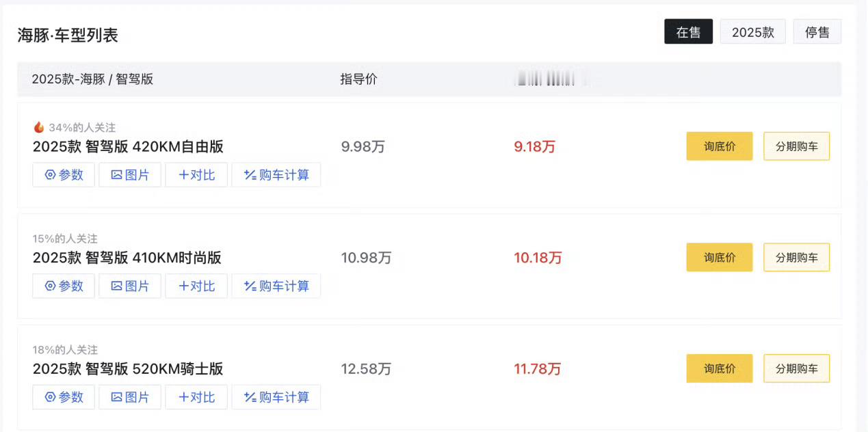Viewport: 868px width, 432px height.
Task: Switch to the 2025款 tab
Action: pos(753,32)
